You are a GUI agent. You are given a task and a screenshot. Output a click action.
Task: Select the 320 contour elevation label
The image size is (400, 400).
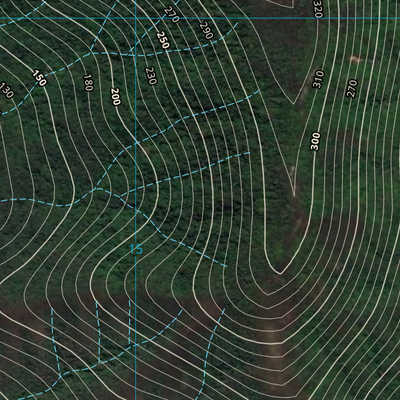click(318, 9)
